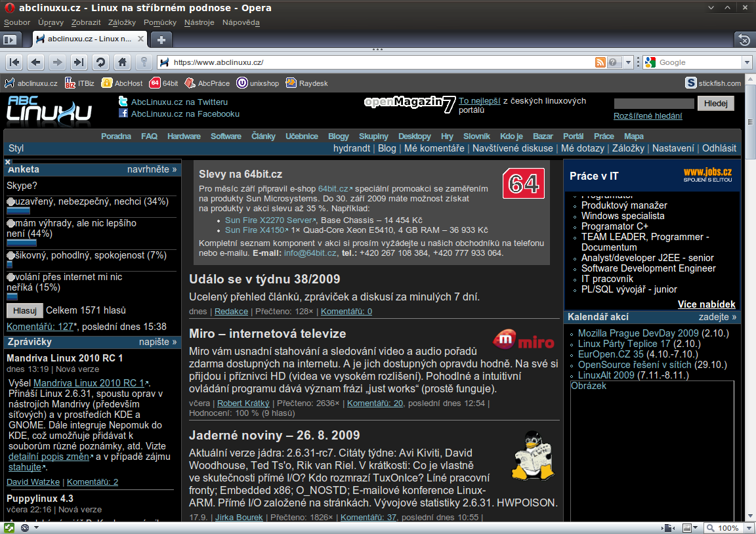Open a new tab with plus button
Image resolution: width=756 pixels, height=534 pixels.
click(161, 39)
